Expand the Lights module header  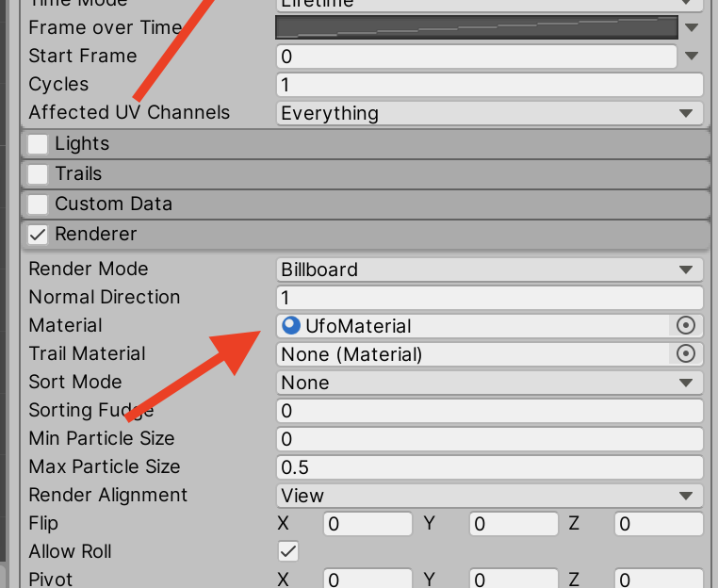pyautogui.click(x=377, y=144)
